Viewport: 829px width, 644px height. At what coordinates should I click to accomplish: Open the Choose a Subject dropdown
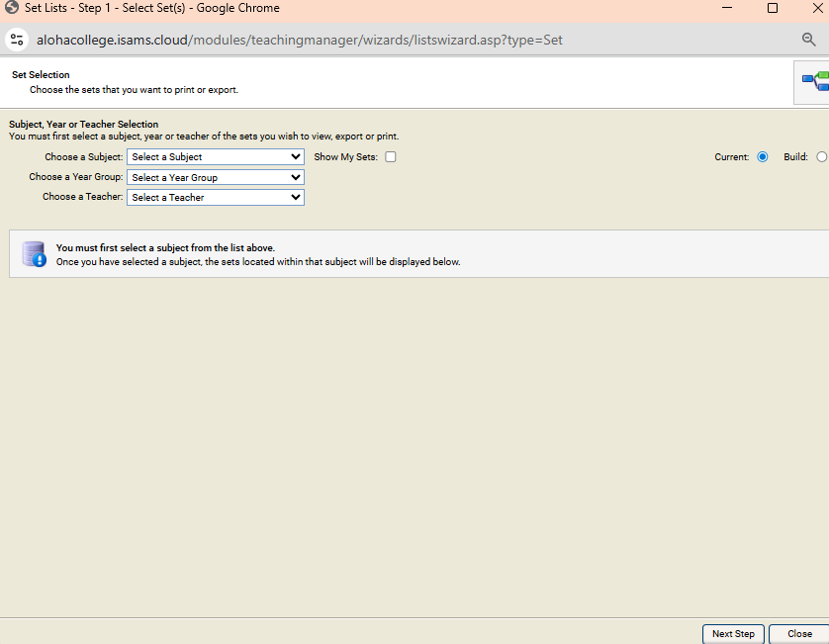click(216, 157)
